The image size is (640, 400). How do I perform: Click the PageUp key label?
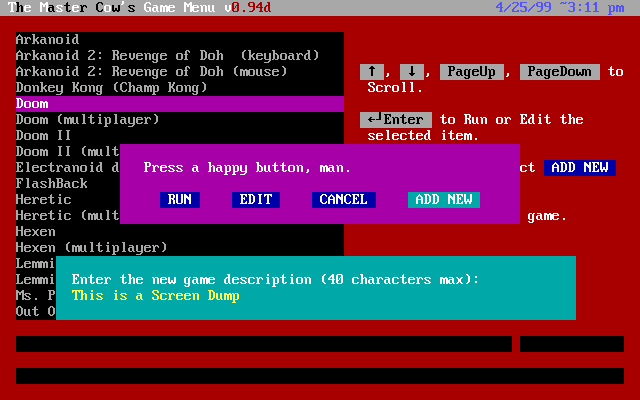pos(471,72)
